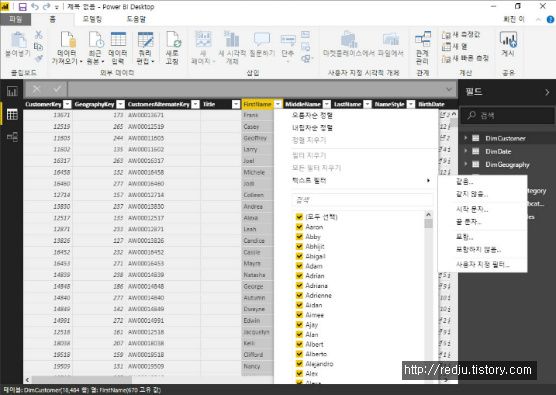Click the filter list scroll up arrow
The width and height of the screenshot is (556, 395).
point(428,215)
